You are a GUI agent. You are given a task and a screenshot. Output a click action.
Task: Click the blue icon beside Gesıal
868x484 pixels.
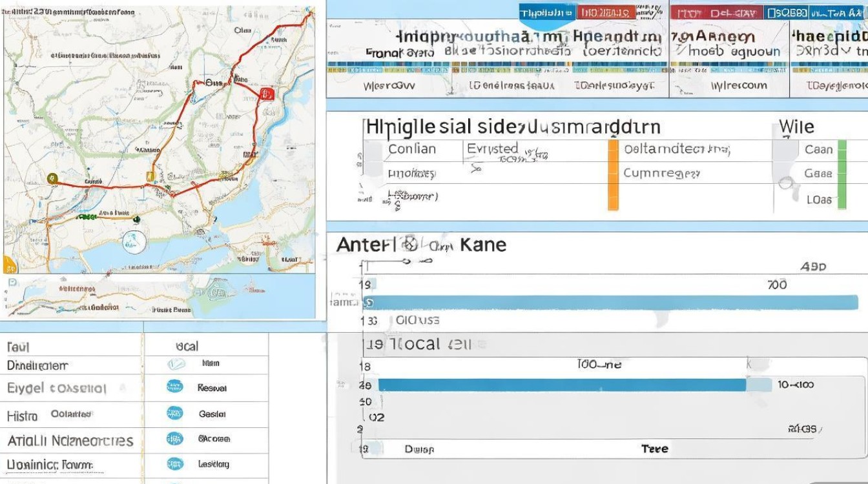(175, 413)
